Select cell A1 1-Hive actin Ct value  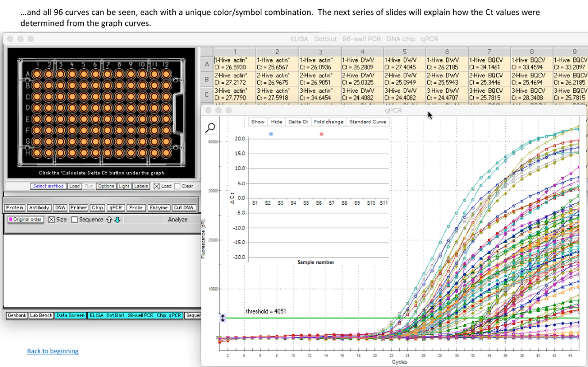(x=234, y=64)
